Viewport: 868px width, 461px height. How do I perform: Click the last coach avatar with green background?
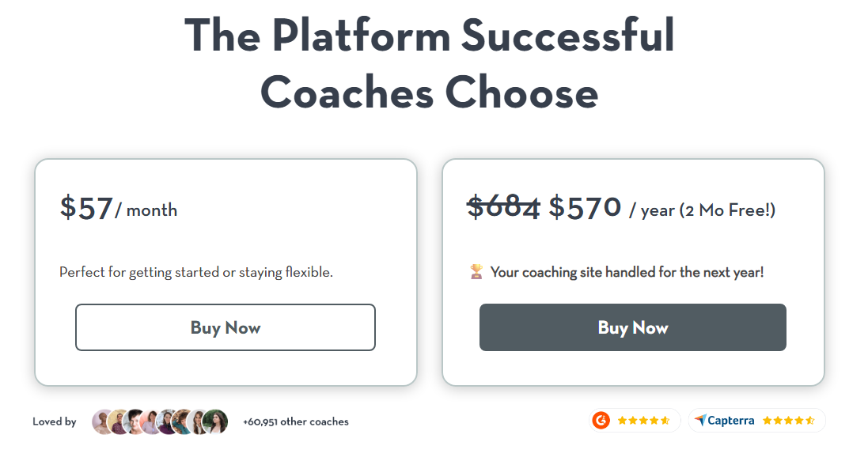click(x=215, y=421)
